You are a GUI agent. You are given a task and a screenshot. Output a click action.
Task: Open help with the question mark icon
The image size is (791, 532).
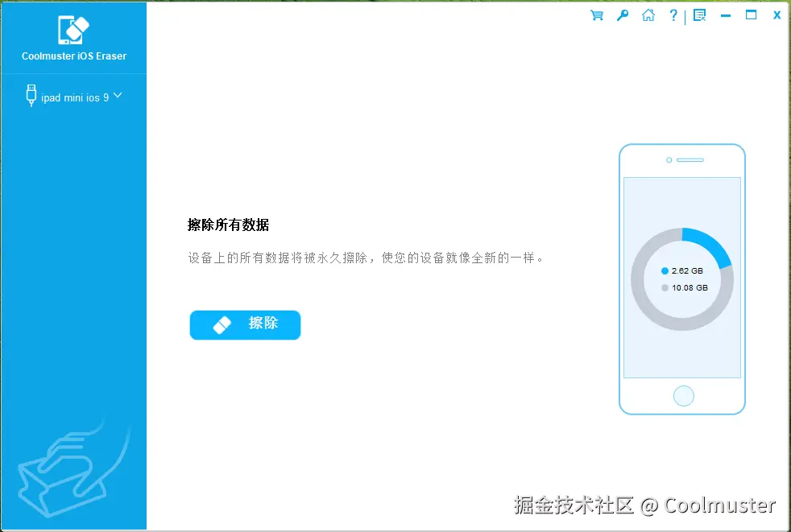[673, 14]
